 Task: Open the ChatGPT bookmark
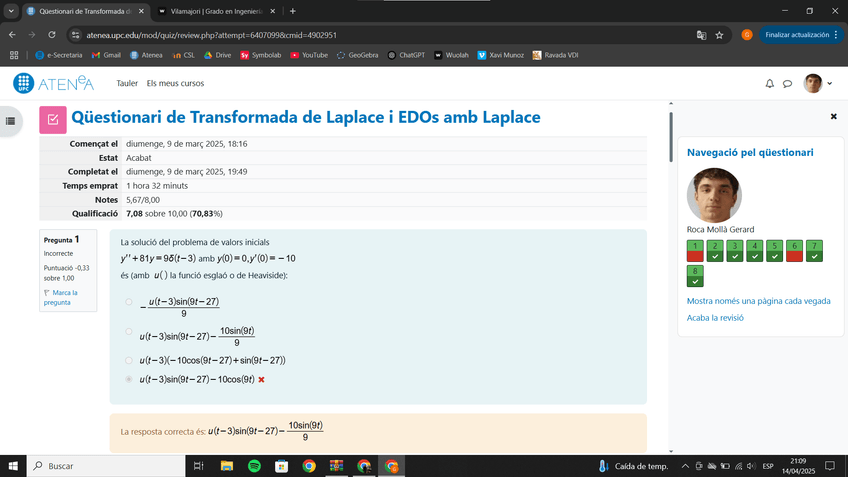coord(406,55)
